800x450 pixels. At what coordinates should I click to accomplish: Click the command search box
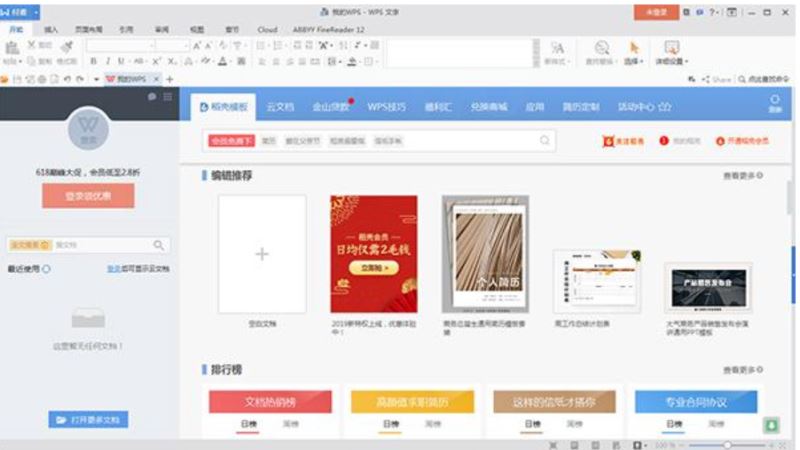click(763, 79)
